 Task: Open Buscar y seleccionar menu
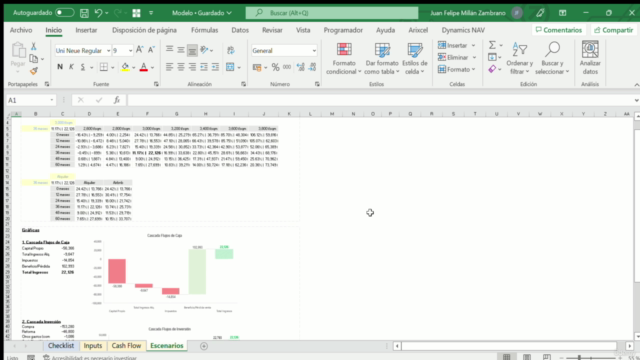[552, 59]
